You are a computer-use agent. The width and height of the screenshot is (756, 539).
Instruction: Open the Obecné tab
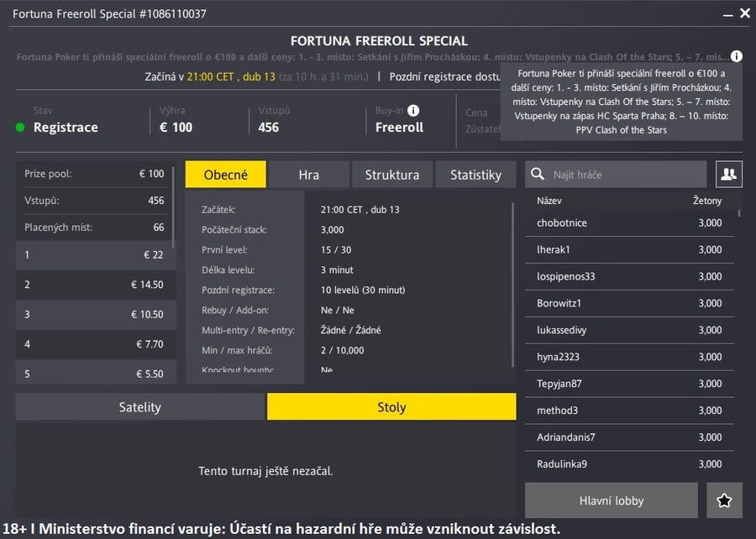coord(226,175)
